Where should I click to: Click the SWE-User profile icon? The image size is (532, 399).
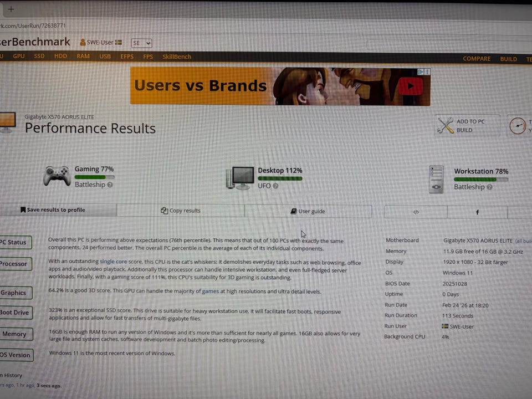83,43
